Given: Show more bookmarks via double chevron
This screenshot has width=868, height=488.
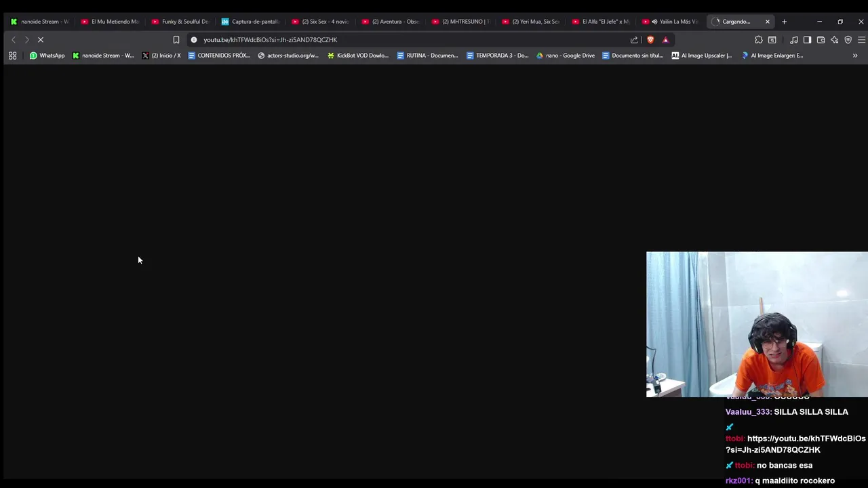Looking at the screenshot, I should (x=855, y=56).
